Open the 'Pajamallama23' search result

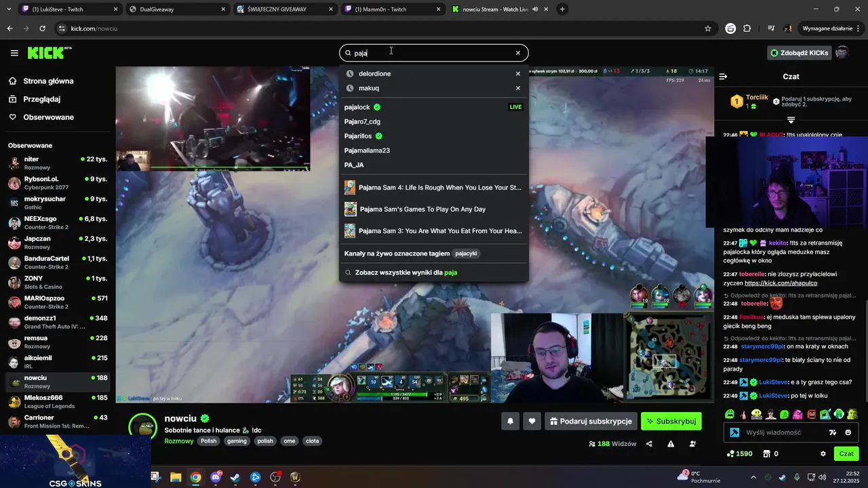click(x=433, y=150)
